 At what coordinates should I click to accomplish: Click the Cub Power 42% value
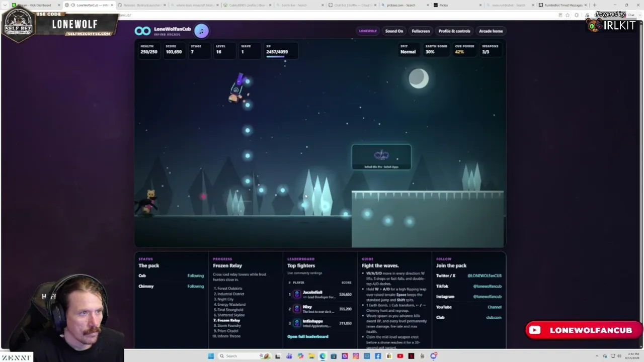pyautogui.click(x=459, y=52)
